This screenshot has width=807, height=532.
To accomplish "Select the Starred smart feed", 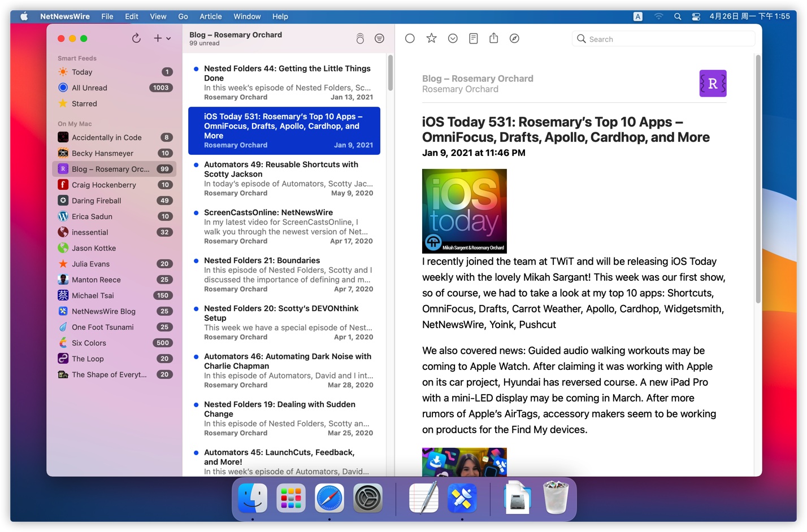I will point(115,103).
